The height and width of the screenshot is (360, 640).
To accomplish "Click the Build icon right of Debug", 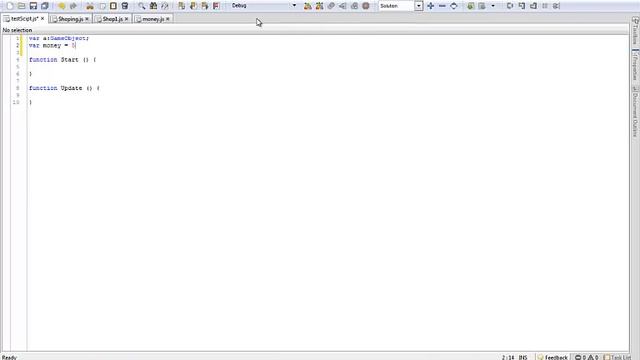I will (x=308, y=6).
